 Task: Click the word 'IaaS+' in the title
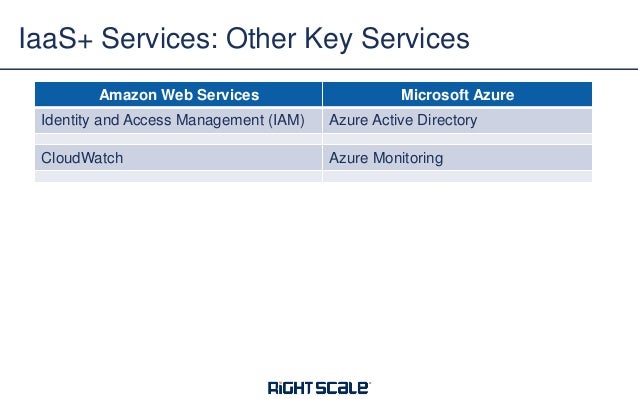pyautogui.click(x=56, y=39)
